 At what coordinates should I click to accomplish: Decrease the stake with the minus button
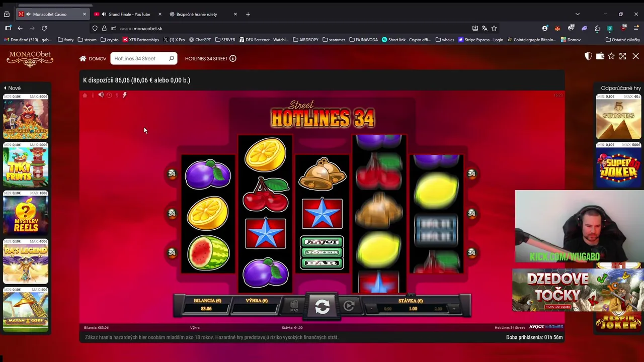372,309
